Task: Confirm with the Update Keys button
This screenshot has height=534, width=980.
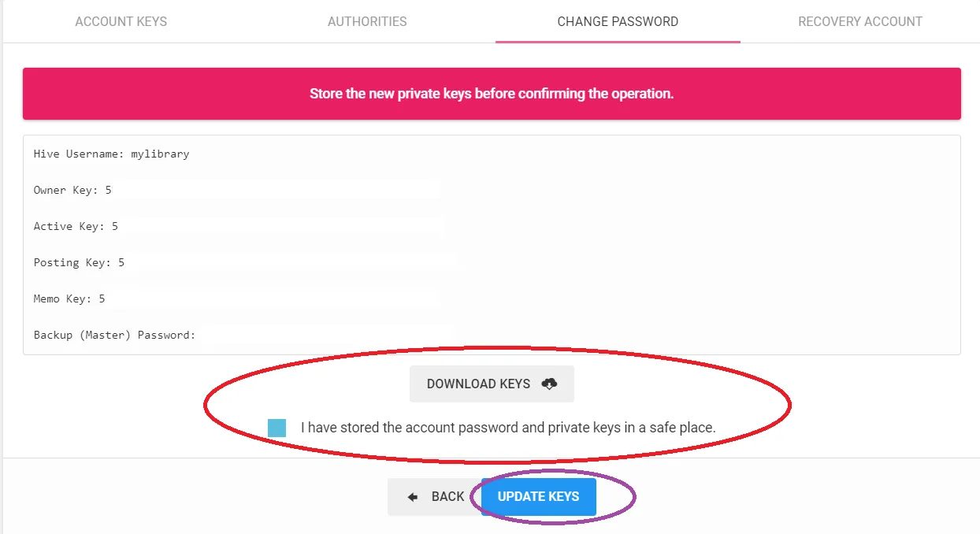Action: tap(539, 497)
